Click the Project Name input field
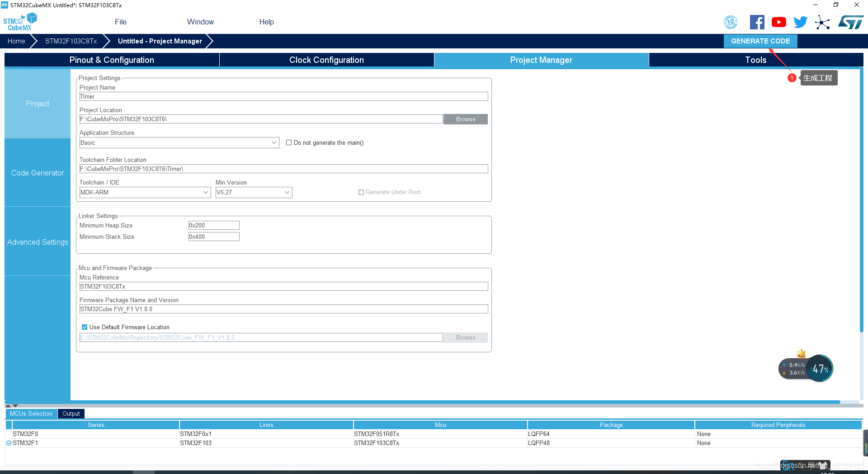 coord(284,96)
